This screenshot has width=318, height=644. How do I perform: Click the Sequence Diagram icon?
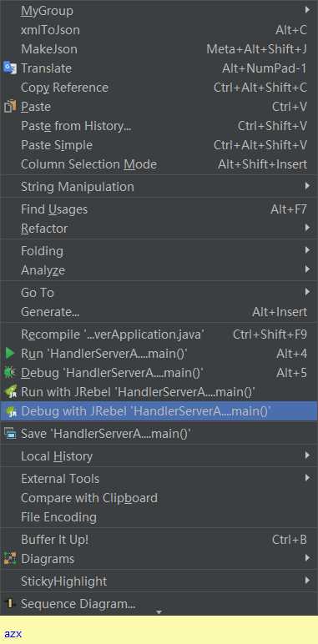(x=10, y=603)
